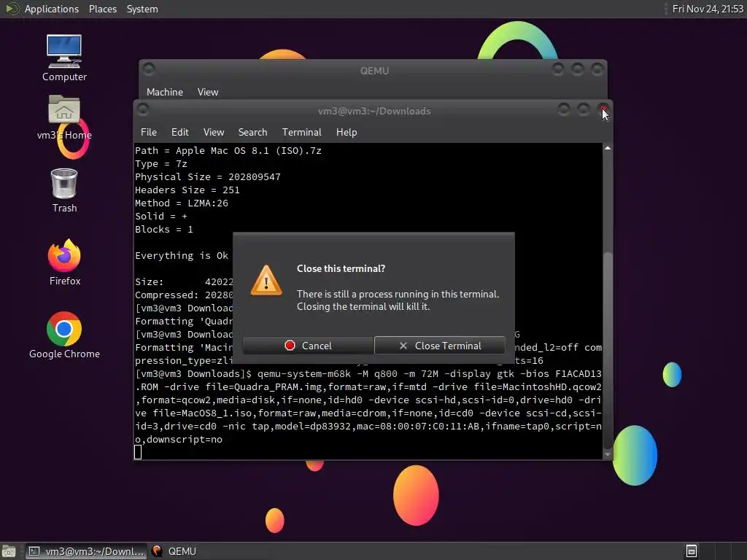
Task: Open the View menu in the QEMU window
Action: tap(208, 93)
